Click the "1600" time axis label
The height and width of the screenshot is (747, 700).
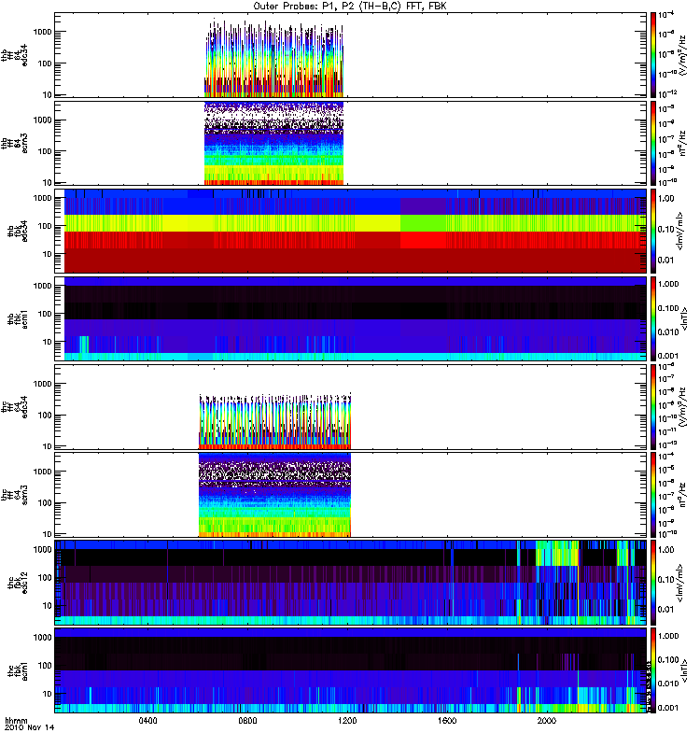click(447, 721)
